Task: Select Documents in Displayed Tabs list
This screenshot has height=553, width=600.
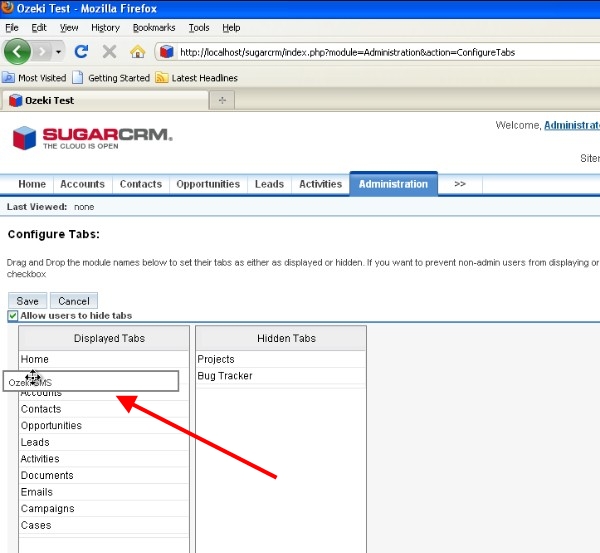Action: 104,475
